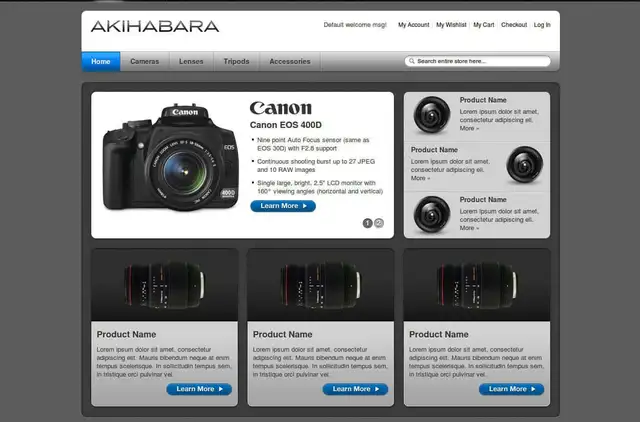The height and width of the screenshot is (422, 640).
Task: Open My Cart link
Action: click(x=484, y=25)
